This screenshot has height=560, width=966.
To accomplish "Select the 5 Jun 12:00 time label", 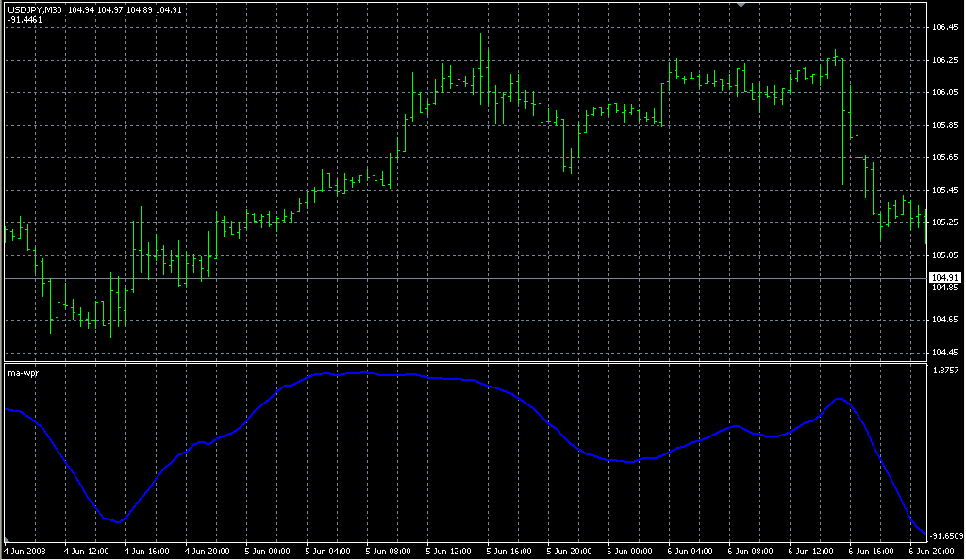I will (x=448, y=551).
